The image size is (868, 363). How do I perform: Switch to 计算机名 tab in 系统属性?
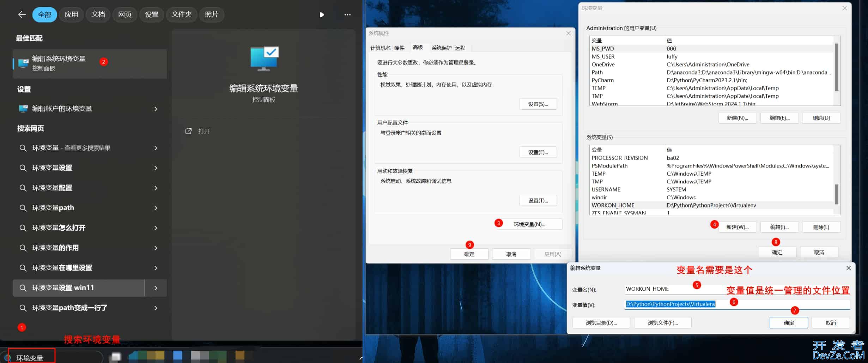380,48
